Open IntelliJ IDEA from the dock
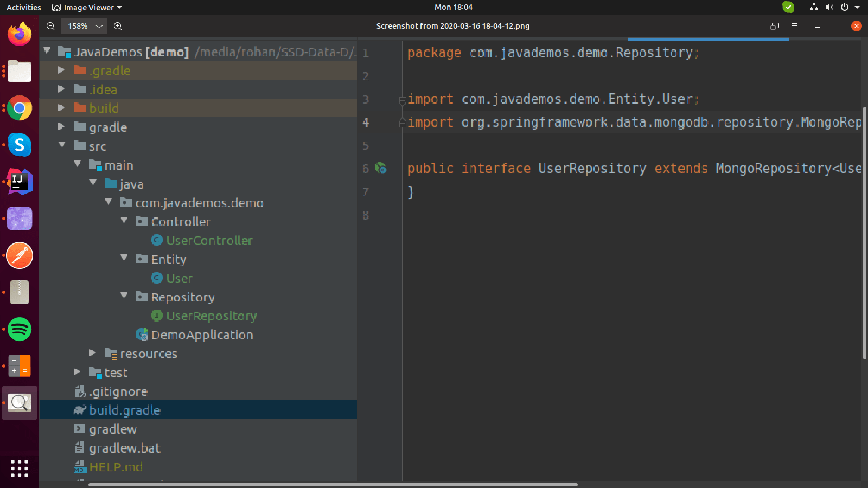This screenshot has height=488, width=868. [x=20, y=182]
